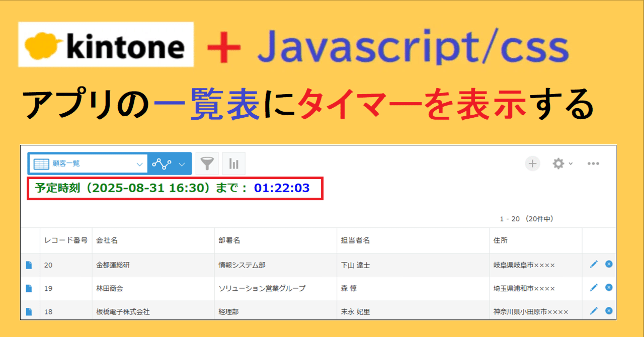Viewport: 644px width, 337px height.
Task: Delete the 林田商会 record
Action: [x=609, y=287]
